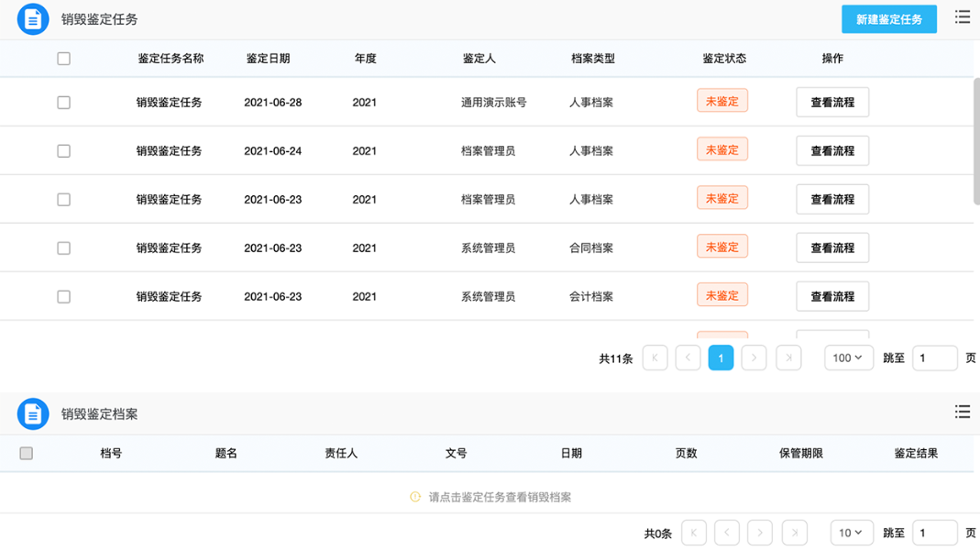Open the list menu icon in 销毁鉴定档案 panel

[962, 412]
